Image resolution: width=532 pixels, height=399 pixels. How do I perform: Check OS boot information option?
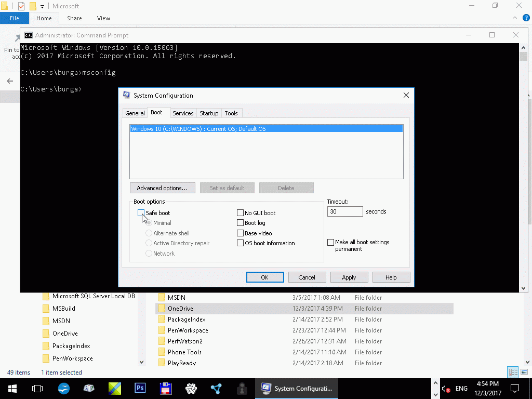(240, 243)
